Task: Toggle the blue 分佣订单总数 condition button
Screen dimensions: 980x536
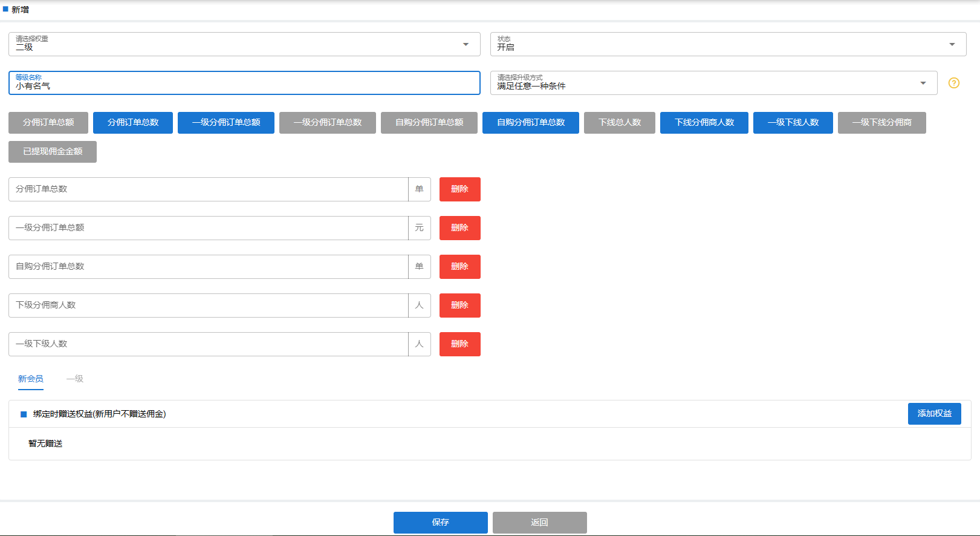Action: (133, 123)
